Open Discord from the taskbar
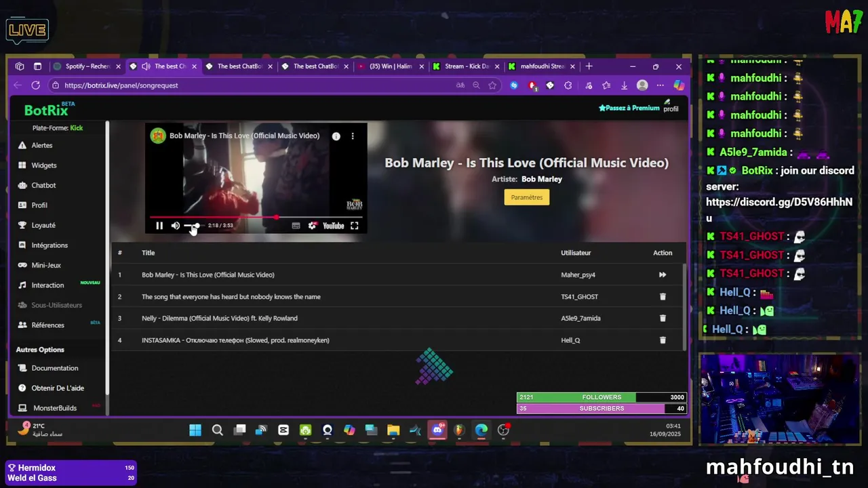Image resolution: width=868 pixels, height=488 pixels. (x=437, y=430)
